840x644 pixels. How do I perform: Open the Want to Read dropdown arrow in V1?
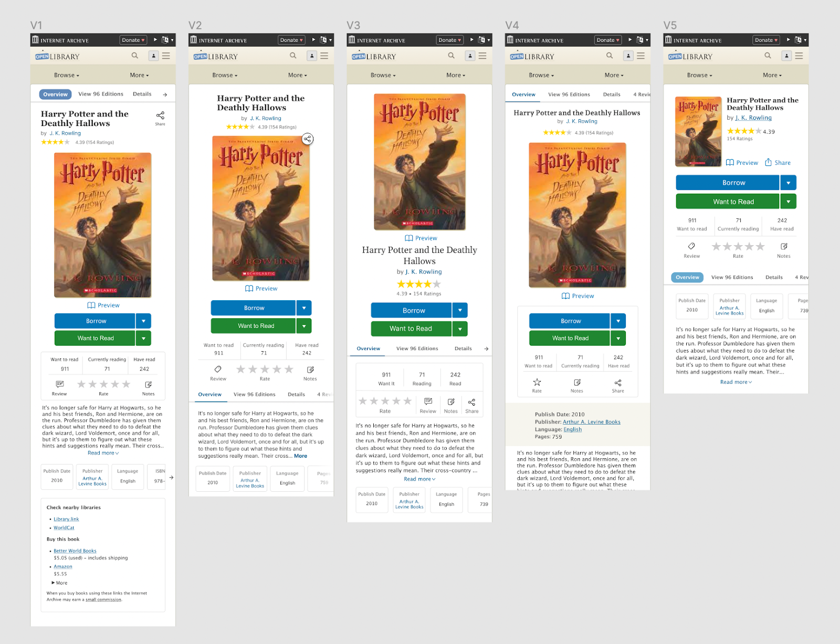click(143, 338)
